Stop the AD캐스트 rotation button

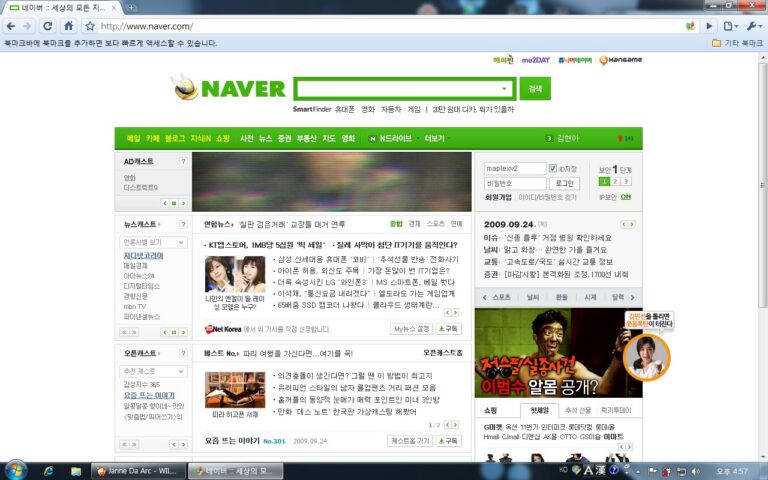coord(174,203)
